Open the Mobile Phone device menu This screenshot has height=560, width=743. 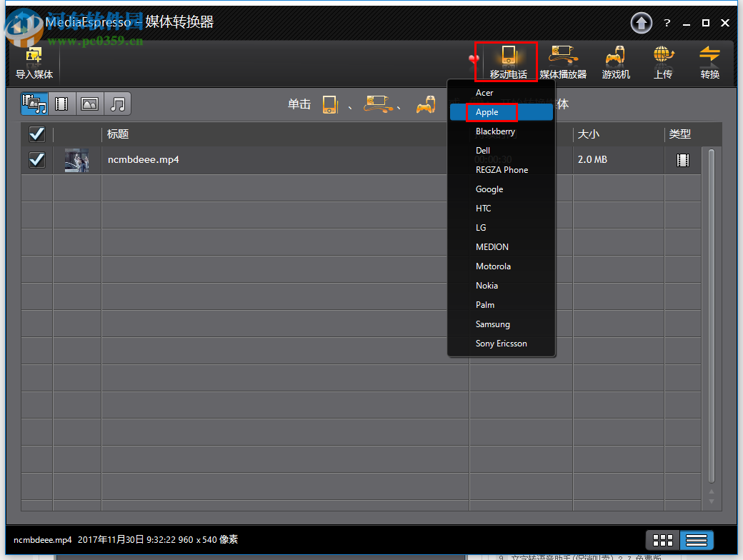[508, 62]
